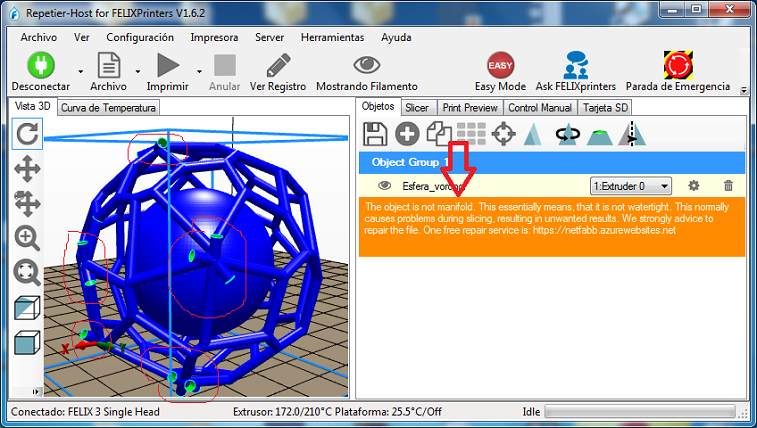
Task: Open Ask FELIXprinters support icon
Action: tap(575, 65)
